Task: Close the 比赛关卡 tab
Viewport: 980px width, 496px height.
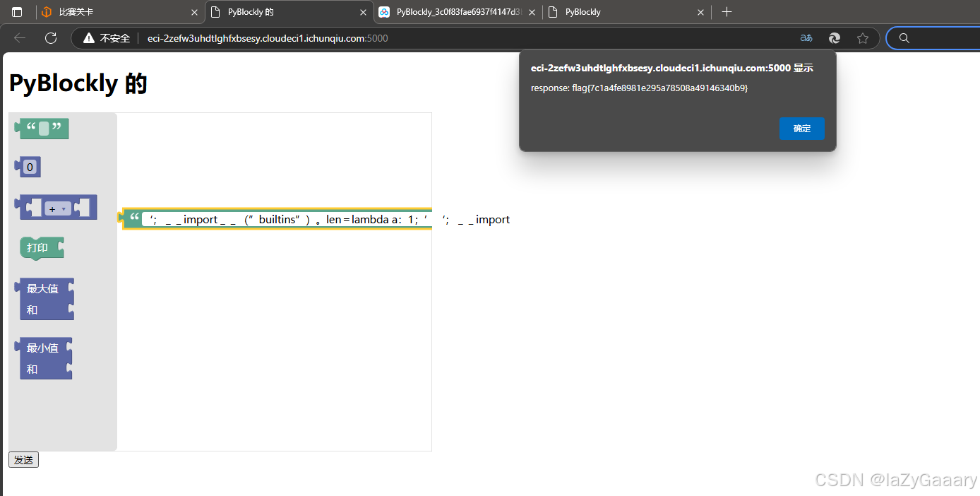Action: click(x=195, y=12)
